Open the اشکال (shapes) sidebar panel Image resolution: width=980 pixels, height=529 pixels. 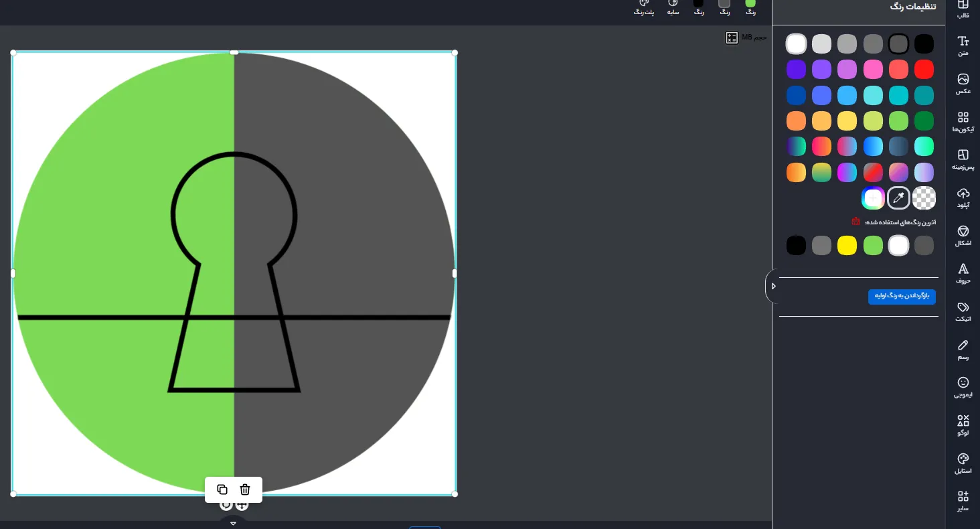pos(963,235)
